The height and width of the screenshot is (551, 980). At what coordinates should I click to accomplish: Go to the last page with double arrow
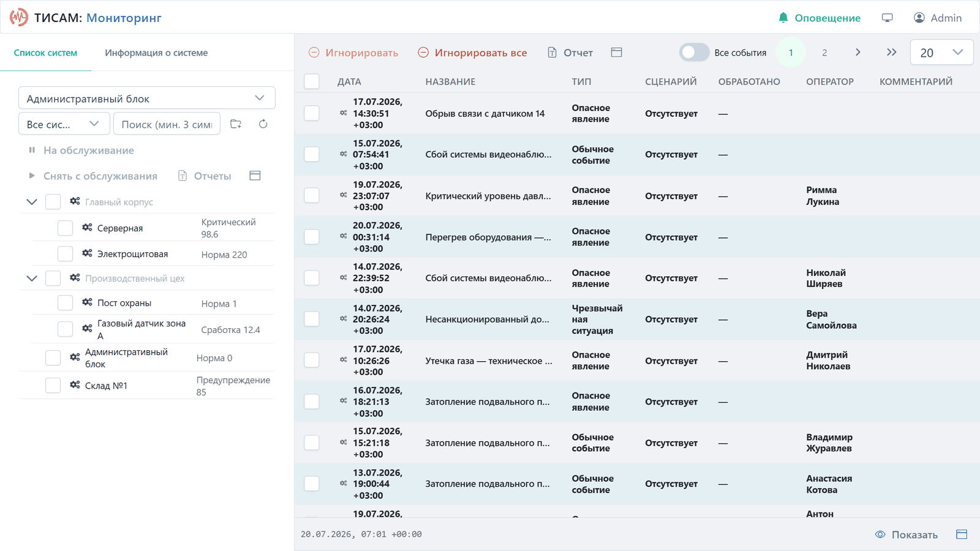point(892,53)
